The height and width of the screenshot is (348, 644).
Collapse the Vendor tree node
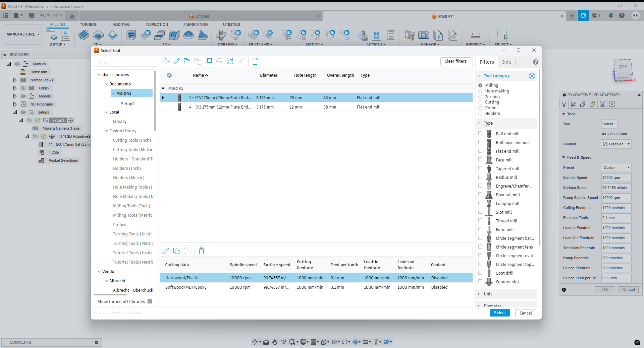coord(99,272)
